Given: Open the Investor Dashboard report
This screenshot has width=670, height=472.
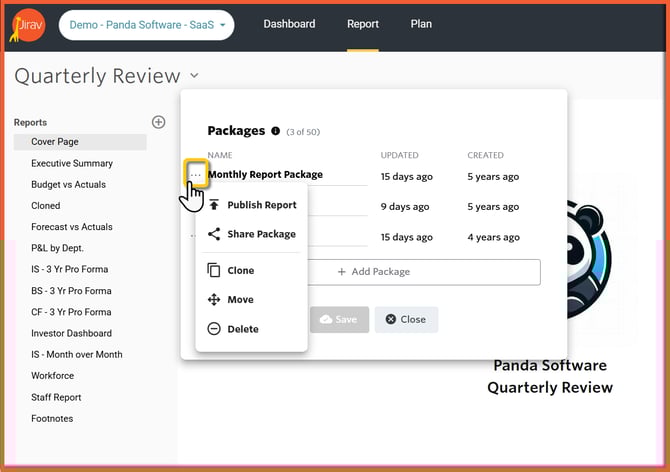Looking at the screenshot, I should pos(72,333).
